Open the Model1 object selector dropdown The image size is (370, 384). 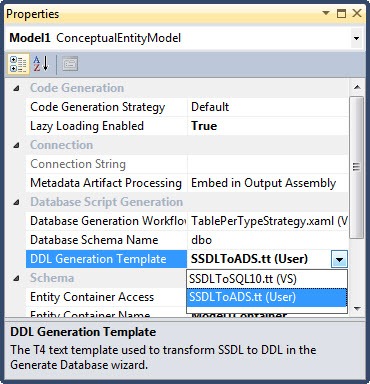pos(356,38)
